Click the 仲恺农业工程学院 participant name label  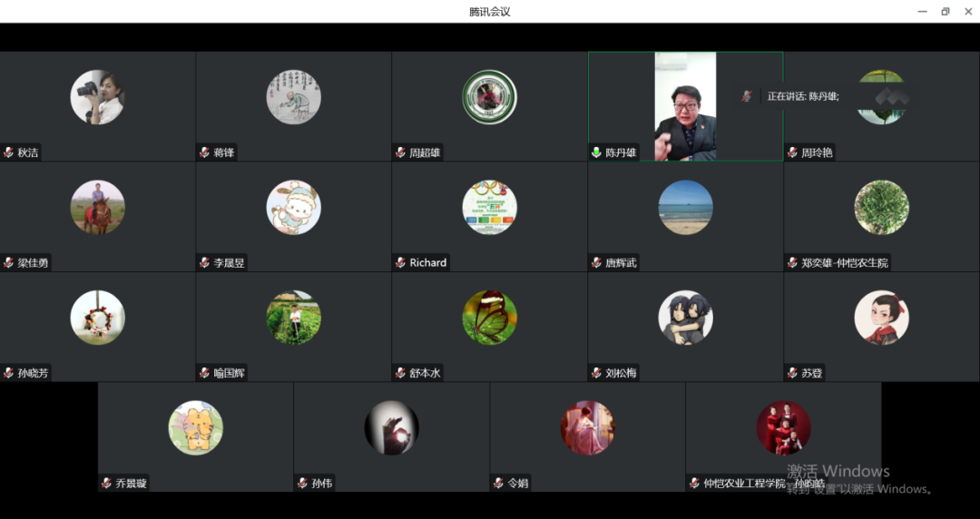tap(743, 484)
